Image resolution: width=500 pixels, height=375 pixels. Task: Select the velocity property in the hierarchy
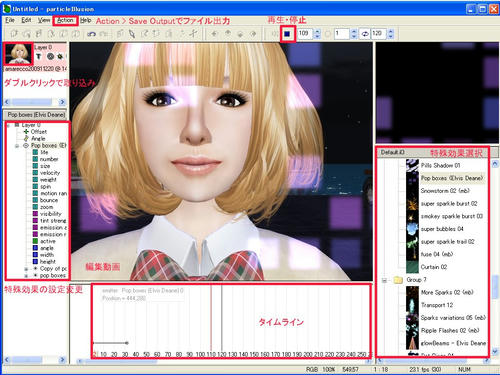[50, 173]
